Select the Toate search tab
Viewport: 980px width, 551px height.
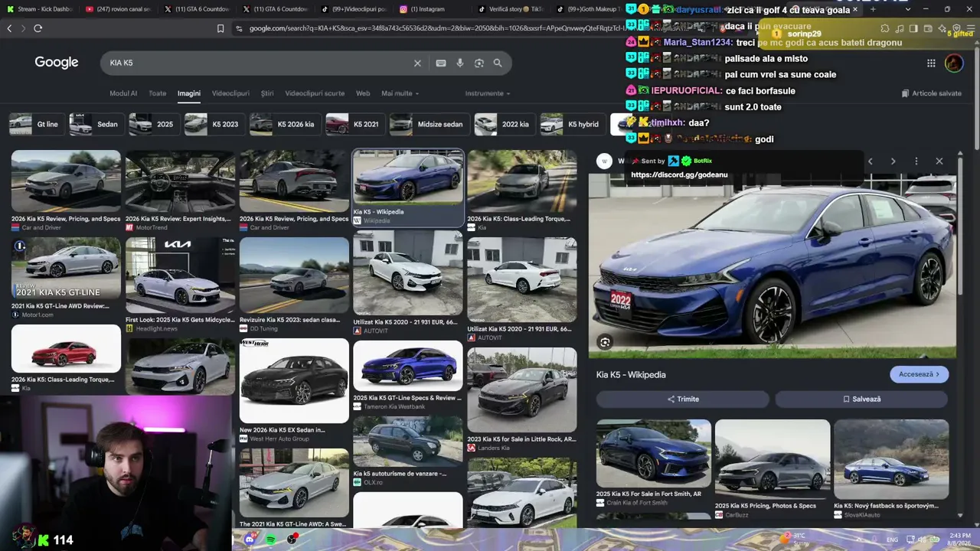pos(157,93)
